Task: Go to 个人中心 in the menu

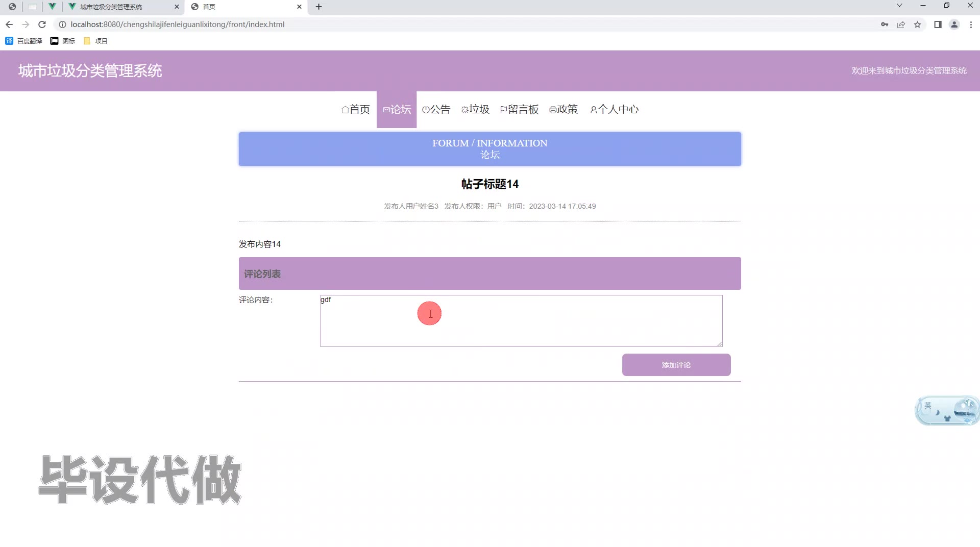Action: [x=615, y=109]
